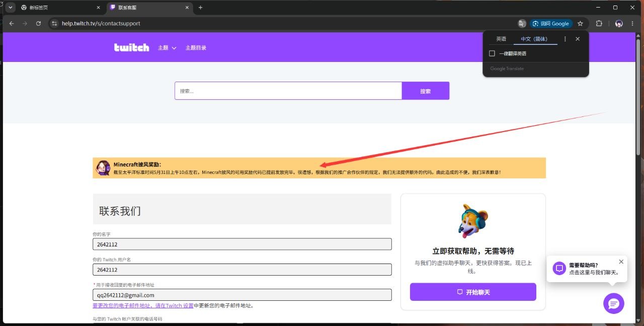Click 询问 Google lens button
644x326 pixels.
click(551, 23)
